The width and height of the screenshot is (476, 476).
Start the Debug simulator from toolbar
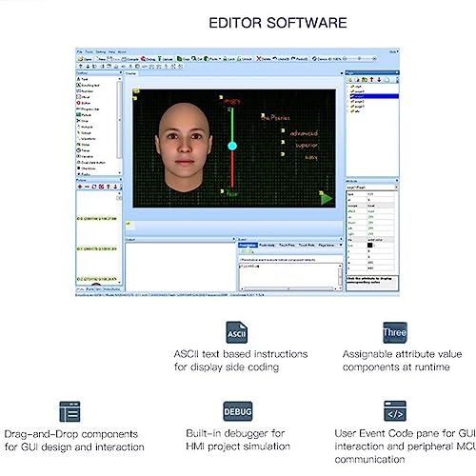(x=148, y=59)
